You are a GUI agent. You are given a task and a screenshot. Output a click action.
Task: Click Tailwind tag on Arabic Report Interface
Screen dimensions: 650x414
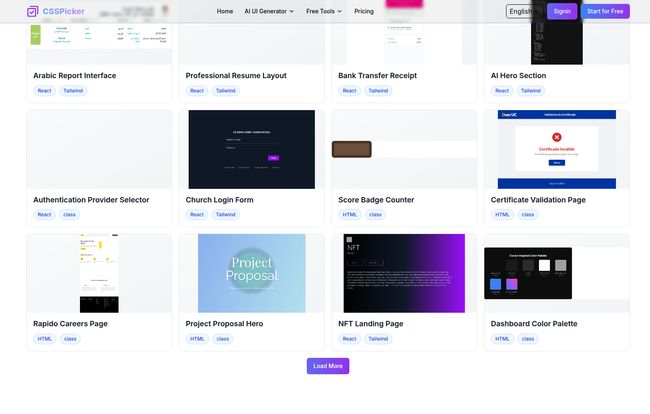tap(73, 91)
